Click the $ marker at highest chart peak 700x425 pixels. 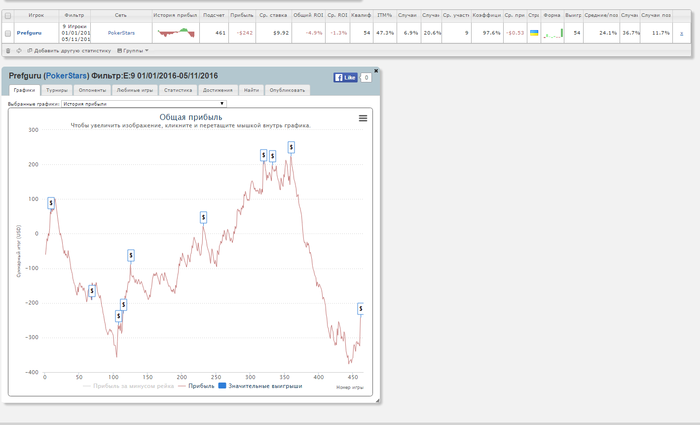pos(291,147)
